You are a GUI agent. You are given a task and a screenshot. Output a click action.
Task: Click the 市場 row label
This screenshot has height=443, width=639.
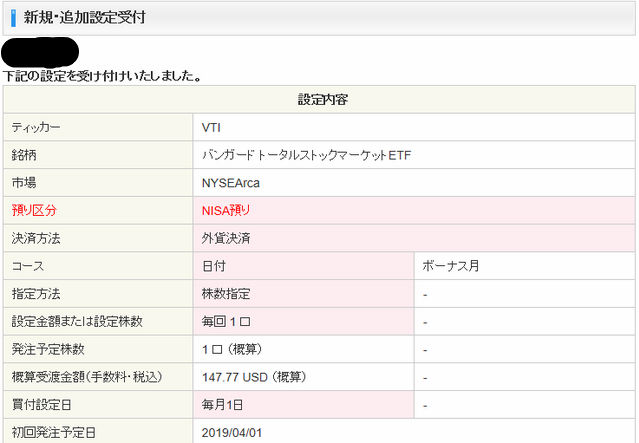[24, 183]
